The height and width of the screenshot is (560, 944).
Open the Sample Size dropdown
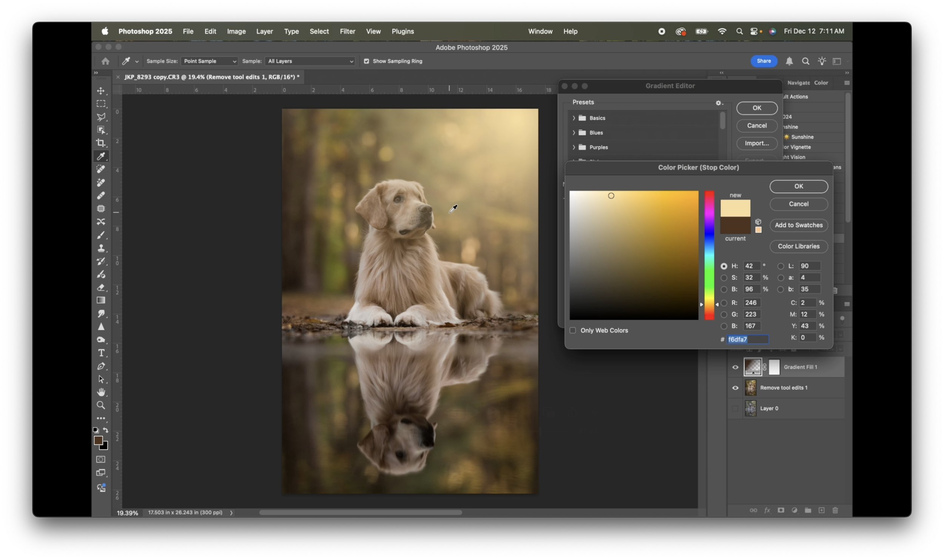[210, 61]
